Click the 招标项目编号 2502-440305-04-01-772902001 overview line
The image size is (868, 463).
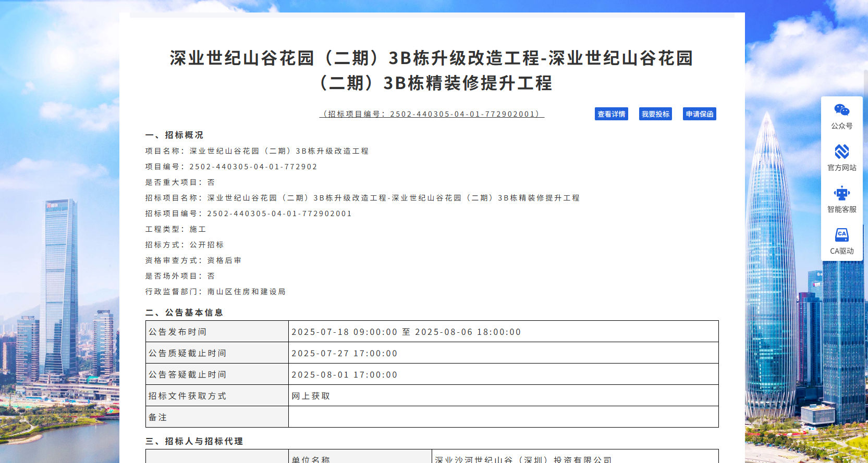[x=249, y=214]
